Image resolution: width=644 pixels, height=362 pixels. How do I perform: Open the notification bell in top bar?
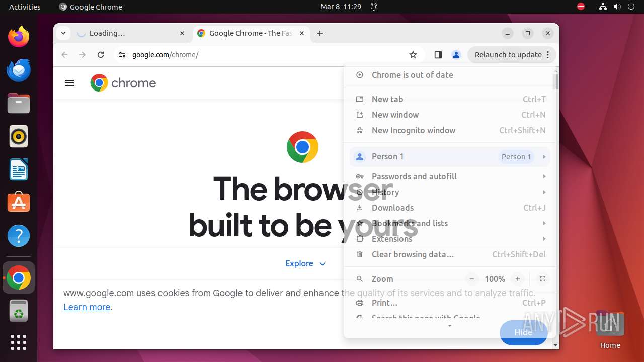[x=374, y=7]
